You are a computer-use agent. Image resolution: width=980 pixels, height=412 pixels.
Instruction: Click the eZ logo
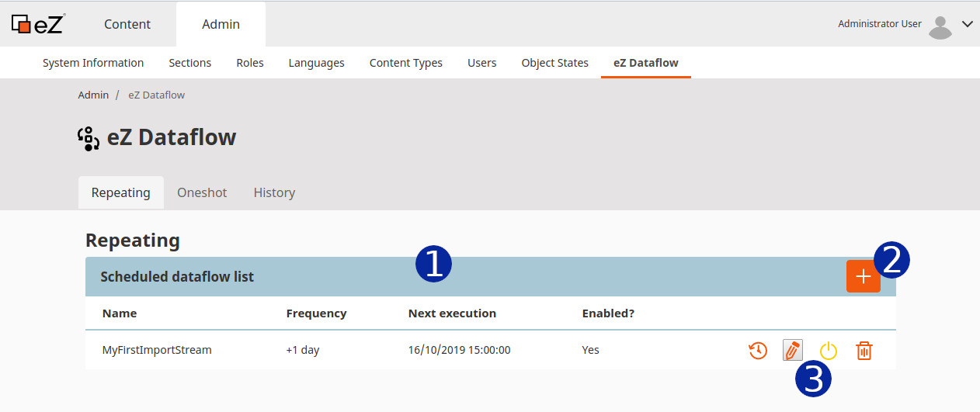[x=38, y=23]
